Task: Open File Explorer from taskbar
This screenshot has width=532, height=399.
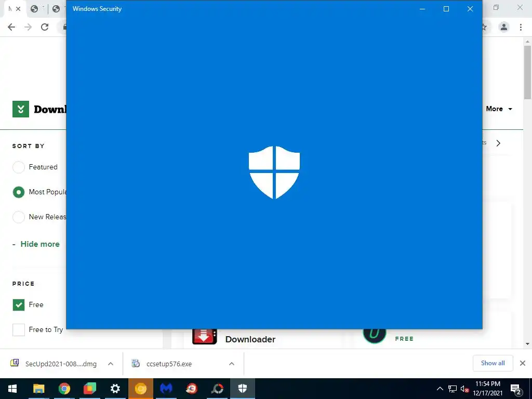Action: [38, 389]
